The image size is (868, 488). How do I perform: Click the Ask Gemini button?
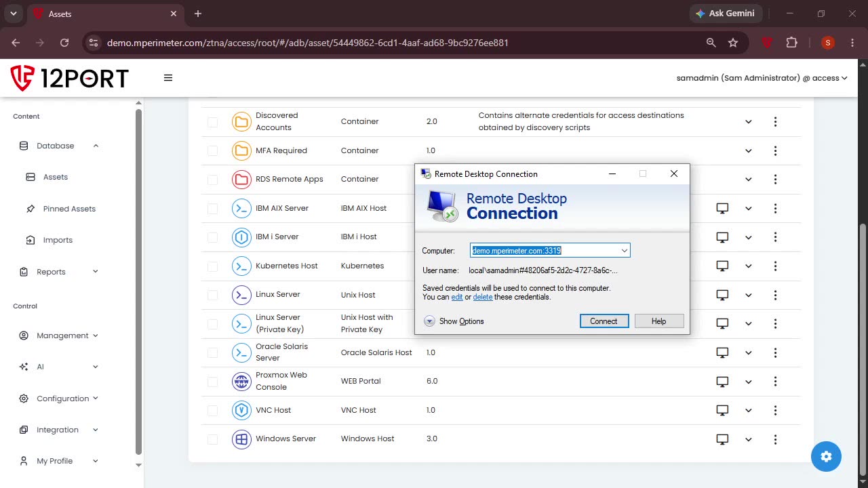[x=726, y=14]
